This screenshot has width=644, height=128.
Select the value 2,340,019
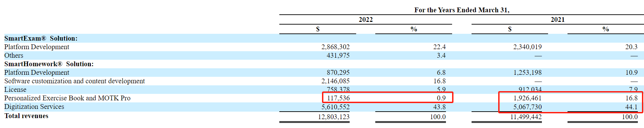coord(527,47)
